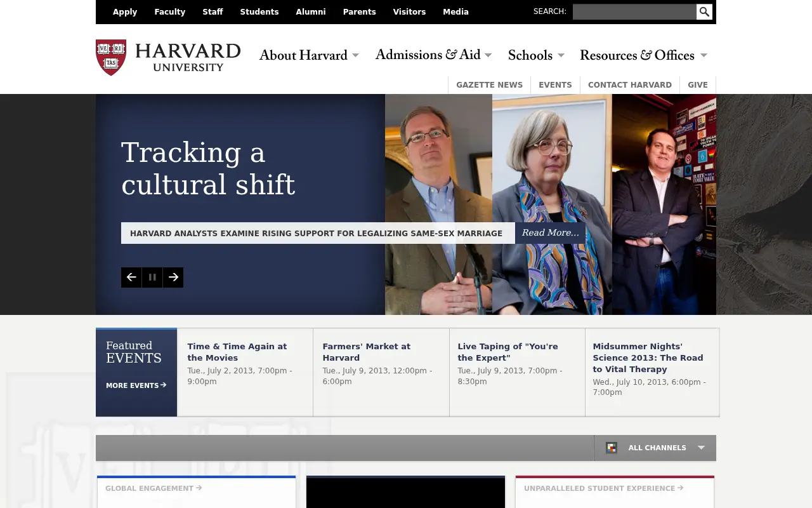Image resolution: width=812 pixels, height=508 pixels.
Task: Focus the search input field
Action: coord(634,12)
